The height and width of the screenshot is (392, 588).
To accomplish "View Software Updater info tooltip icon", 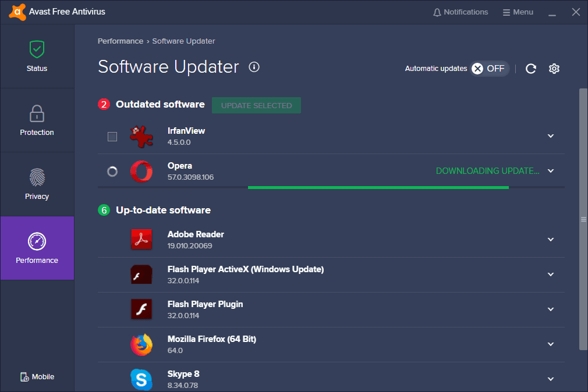I will point(254,67).
